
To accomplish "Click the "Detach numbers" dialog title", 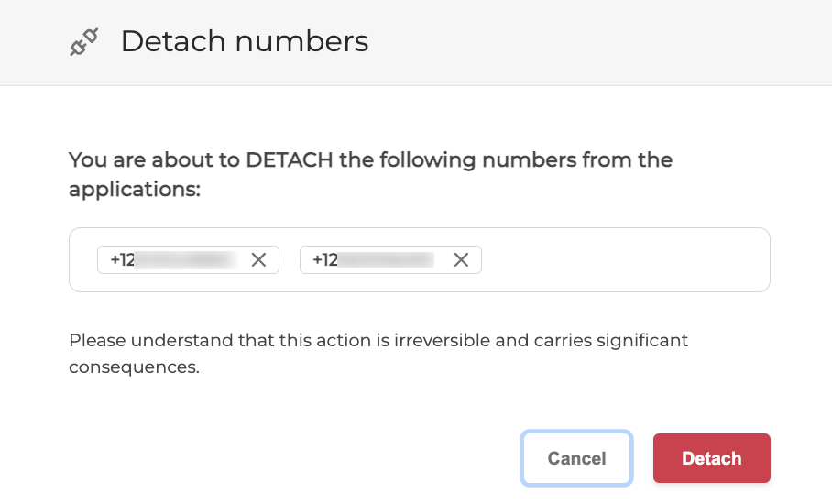I will 244,41.
